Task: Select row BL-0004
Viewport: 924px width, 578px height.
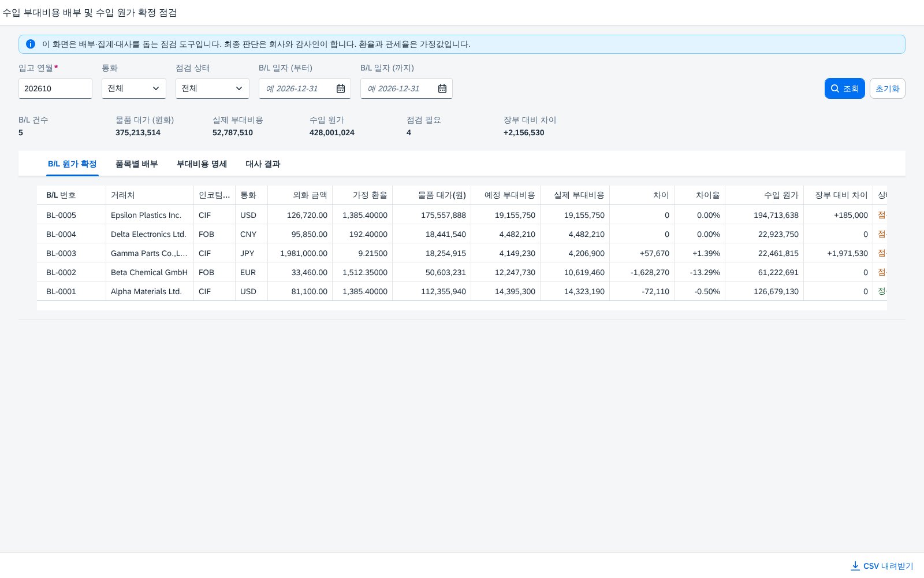Action: (462, 234)
